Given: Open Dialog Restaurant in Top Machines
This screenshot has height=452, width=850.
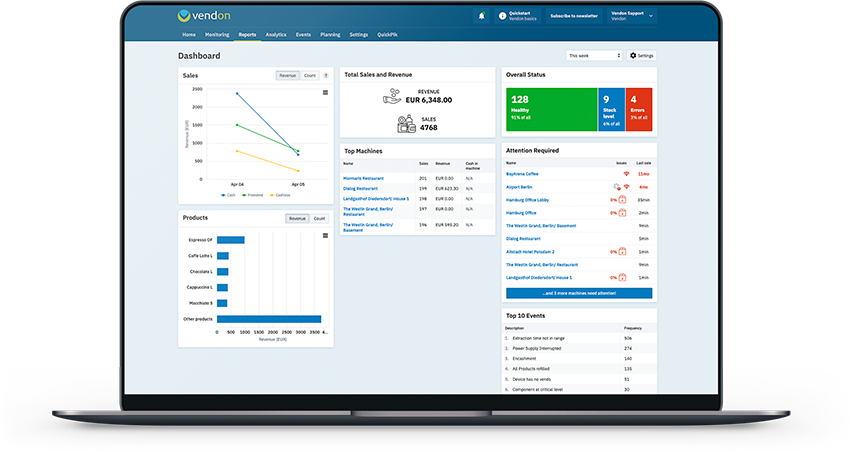Looking at the screenshot, I should 360,189.
